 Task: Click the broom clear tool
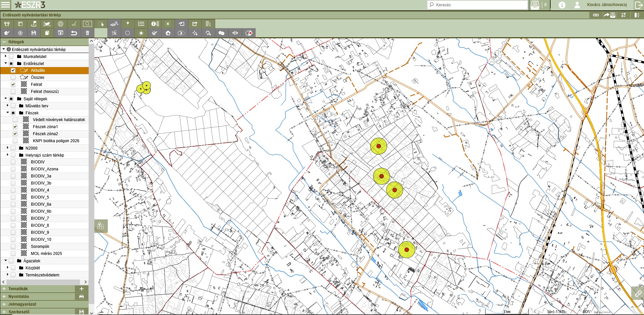tap(74, 24)
